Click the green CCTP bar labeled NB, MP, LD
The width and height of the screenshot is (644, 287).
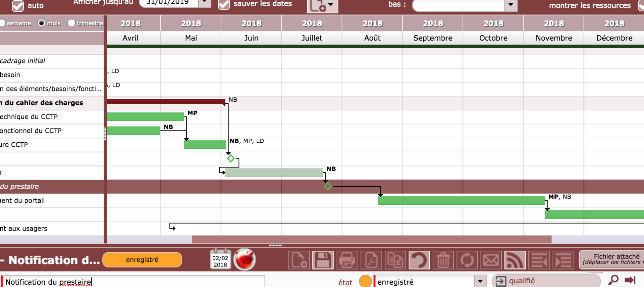click(205, 145)
